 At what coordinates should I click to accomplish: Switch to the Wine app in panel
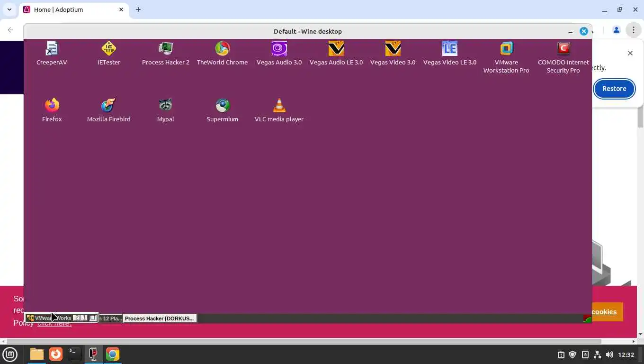[93, 354]
